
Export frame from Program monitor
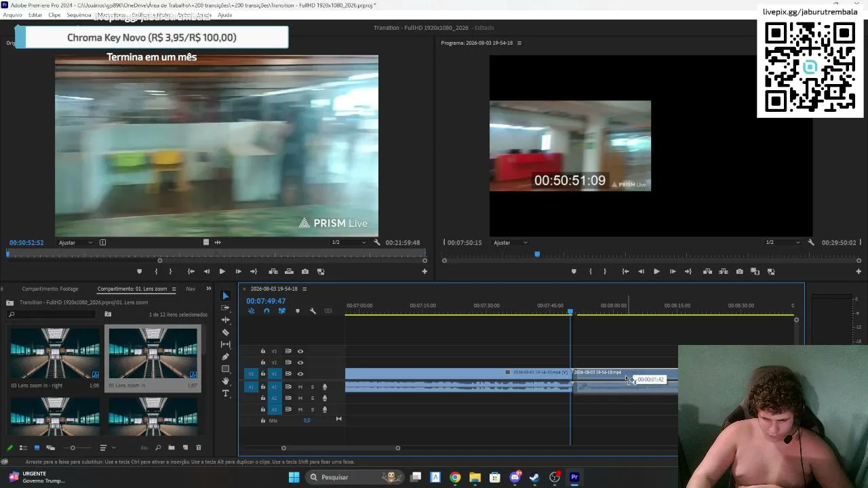(739, 271)
